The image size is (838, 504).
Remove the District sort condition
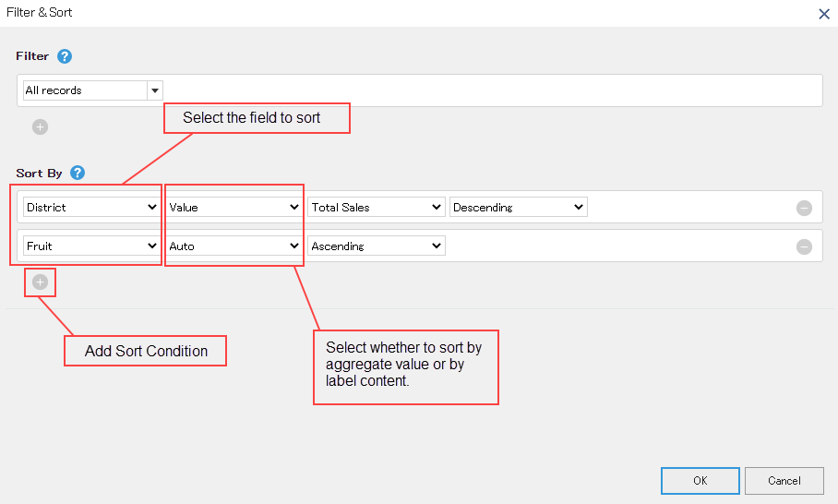tap(805, 208)
